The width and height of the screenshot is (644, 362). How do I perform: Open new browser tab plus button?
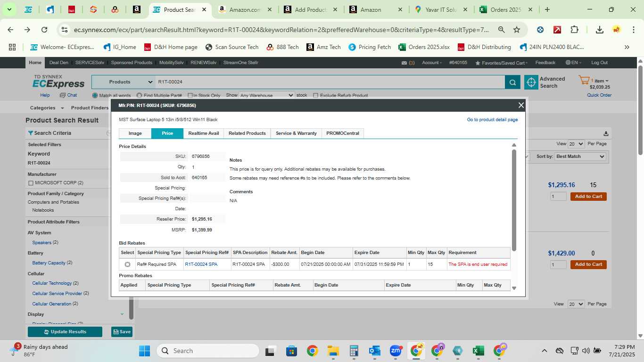point(547,9)
